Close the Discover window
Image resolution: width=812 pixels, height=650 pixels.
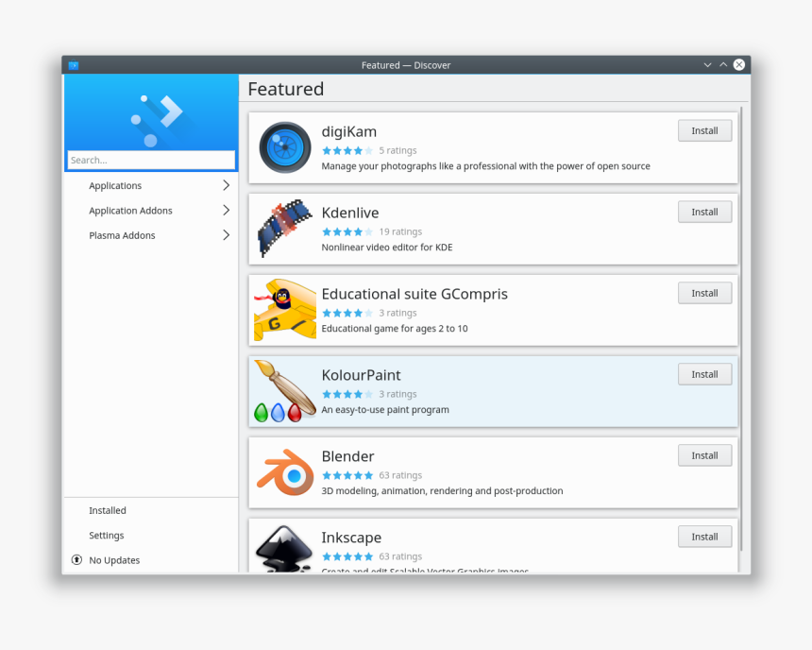coord(739,65)
